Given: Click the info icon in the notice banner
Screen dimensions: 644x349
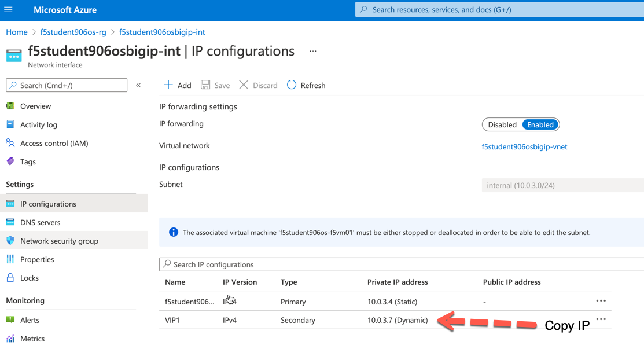Looking at the screenshot, I should coord(174,232).
